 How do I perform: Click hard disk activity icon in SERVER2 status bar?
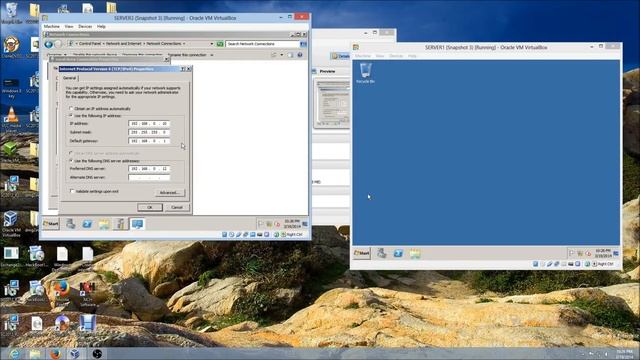click(224, 235)
